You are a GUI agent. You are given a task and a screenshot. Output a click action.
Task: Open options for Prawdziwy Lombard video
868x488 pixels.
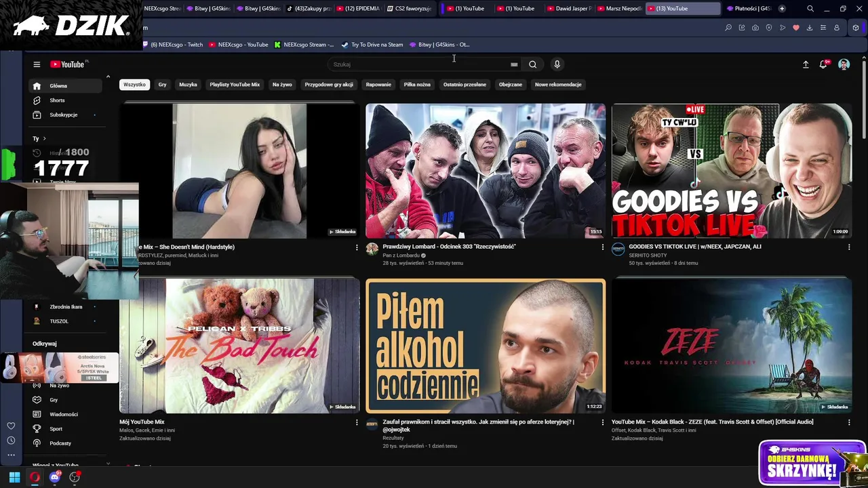click(603, 247)
